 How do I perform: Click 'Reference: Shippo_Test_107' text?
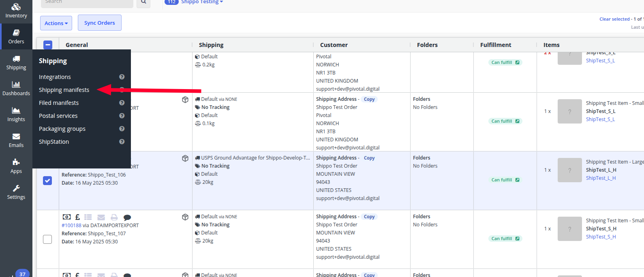(94, 234)
